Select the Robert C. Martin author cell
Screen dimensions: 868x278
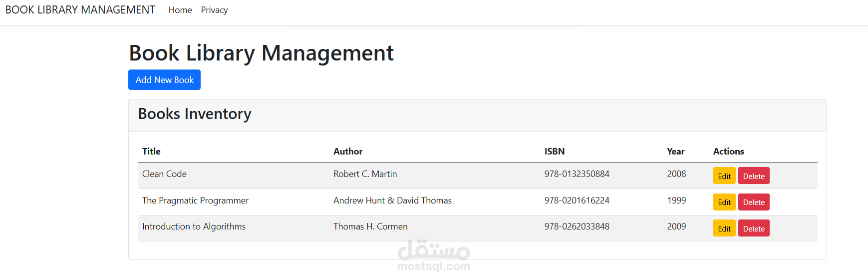(x=365, y=174)
